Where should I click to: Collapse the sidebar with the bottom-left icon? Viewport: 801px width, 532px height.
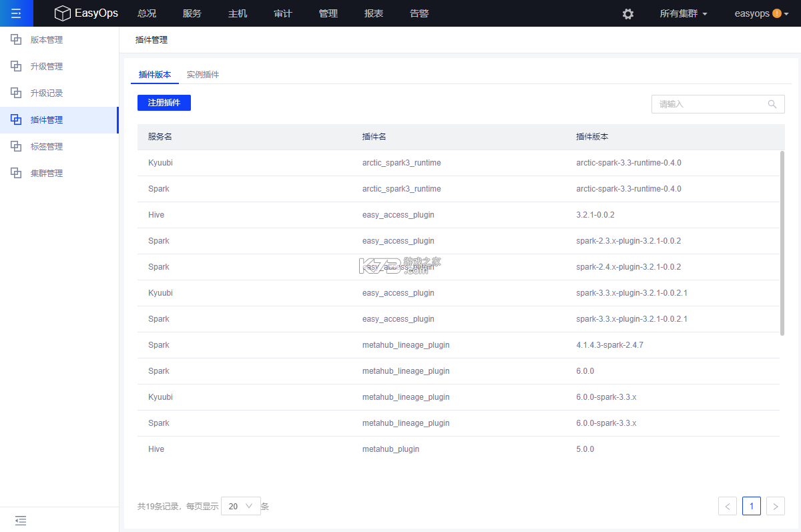pyautogui.click(x=21, y=520)
